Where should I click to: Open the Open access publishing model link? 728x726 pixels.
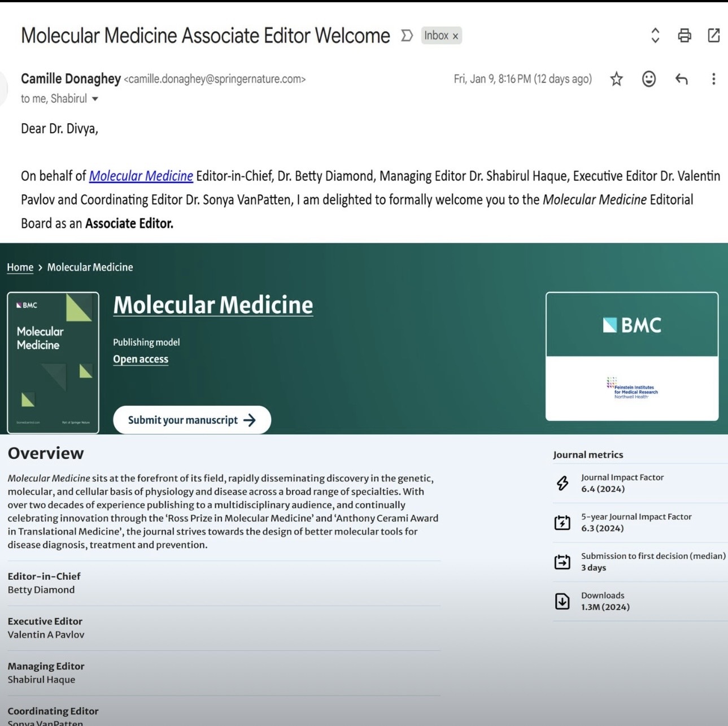pos(141,359)
